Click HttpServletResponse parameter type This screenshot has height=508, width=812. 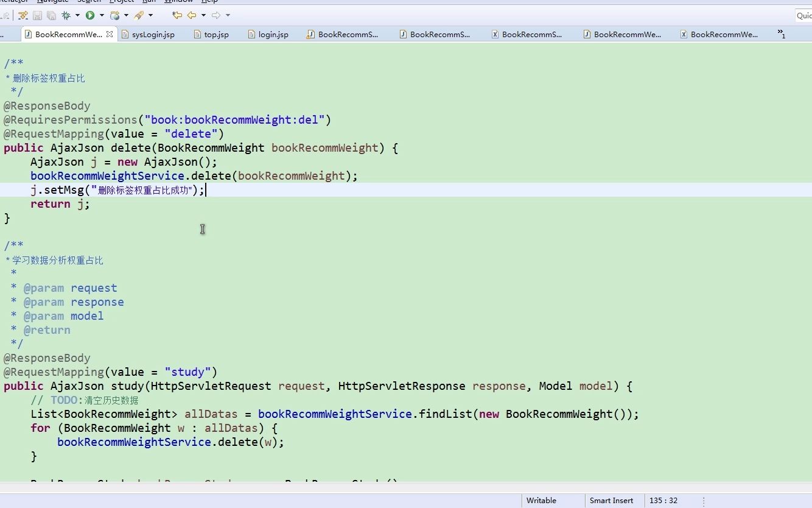click(x=402, y=386)
